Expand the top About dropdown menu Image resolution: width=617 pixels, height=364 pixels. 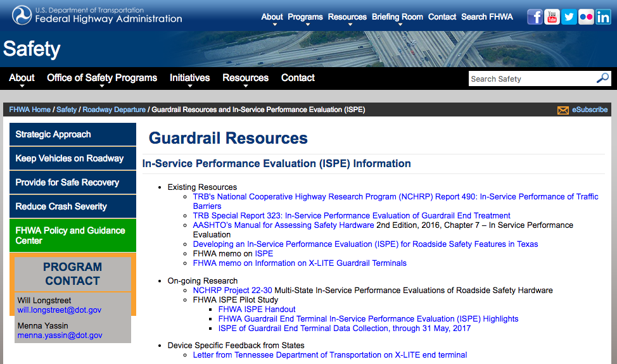[272, 18]
